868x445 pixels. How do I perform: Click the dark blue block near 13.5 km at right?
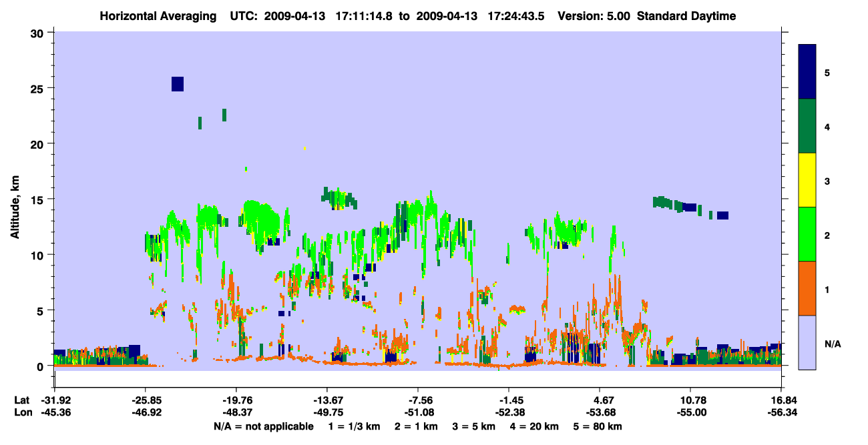(722, 215)
